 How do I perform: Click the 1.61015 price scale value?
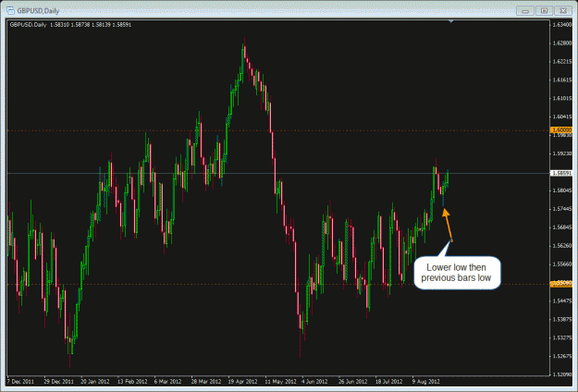562,98
